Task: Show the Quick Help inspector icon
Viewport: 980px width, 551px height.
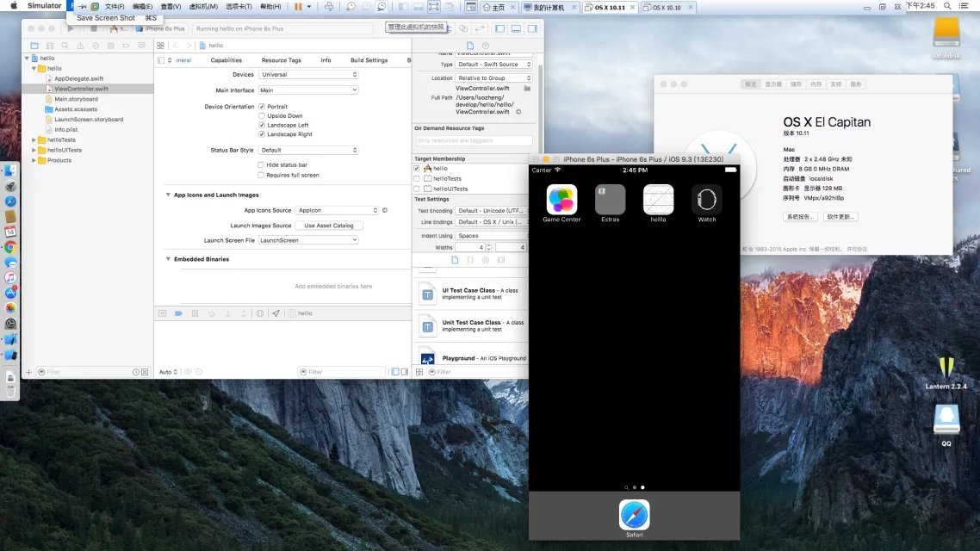Action: (x=486, y=46)
